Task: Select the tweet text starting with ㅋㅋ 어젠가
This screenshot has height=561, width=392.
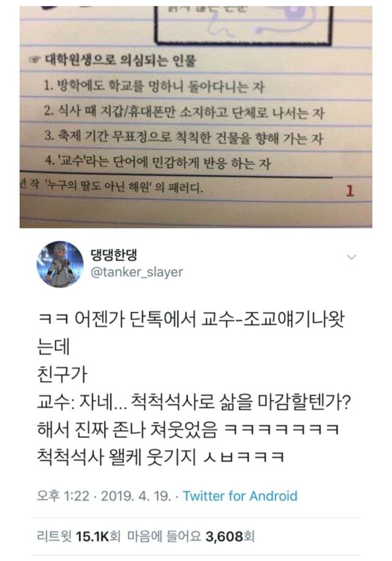Action: pyautogui.click(x=194, y=388)
